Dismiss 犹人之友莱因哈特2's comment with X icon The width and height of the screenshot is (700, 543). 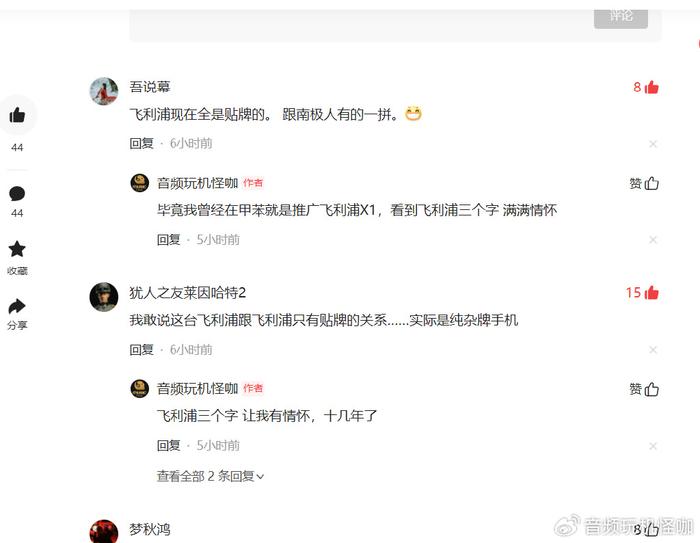[653, 350]
